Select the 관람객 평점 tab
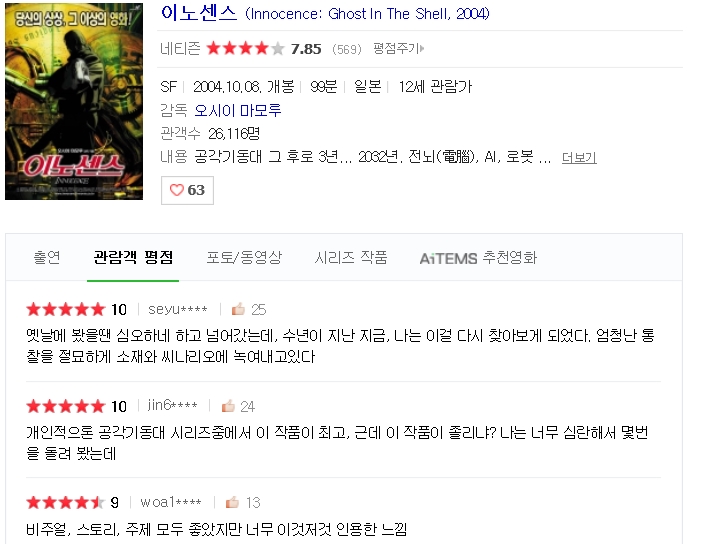 133,258
